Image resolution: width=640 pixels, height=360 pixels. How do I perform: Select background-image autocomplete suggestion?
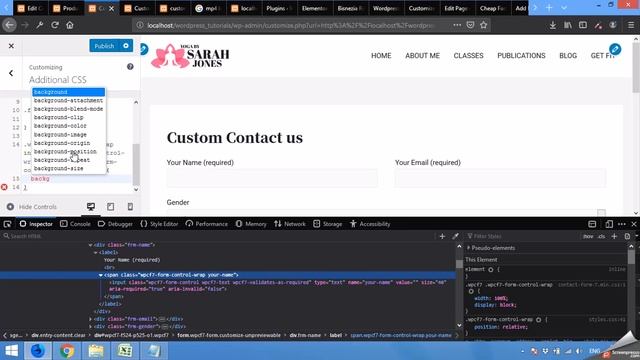click(60, 134)
